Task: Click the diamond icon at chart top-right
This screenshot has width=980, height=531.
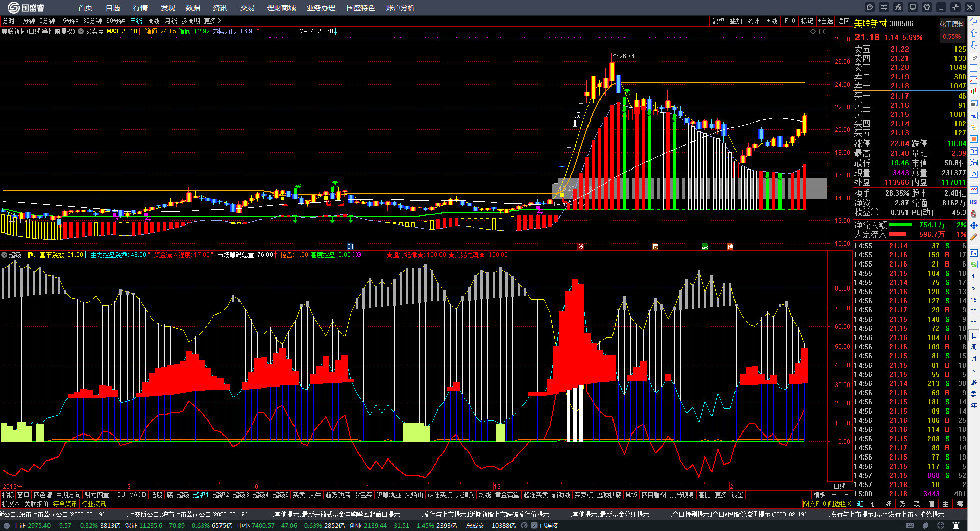Action: tap(813, 31)
